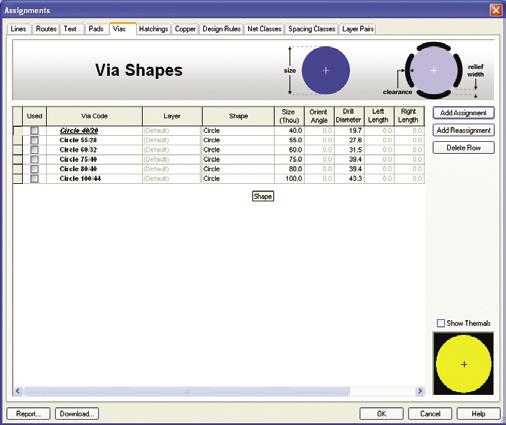Click the Size (Thou) column header

289,116
